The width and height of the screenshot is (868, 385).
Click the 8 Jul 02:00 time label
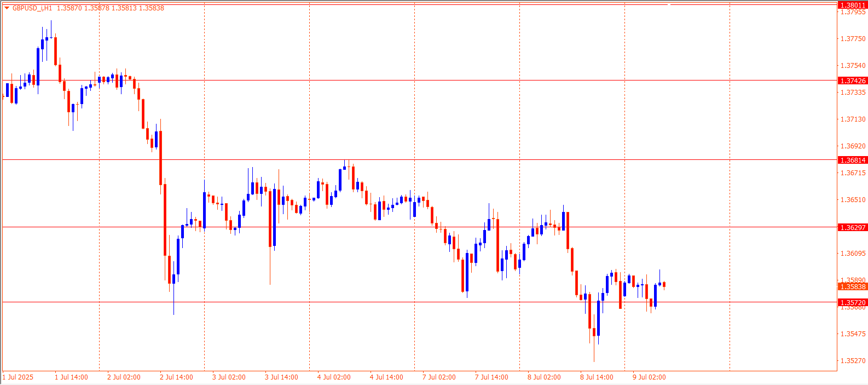point(544,377)
